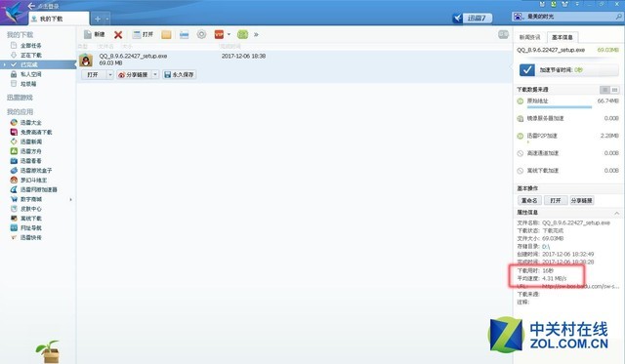The image size is (625, 364).
Task: Click the red VIP icon
Action: click(219, 35)
